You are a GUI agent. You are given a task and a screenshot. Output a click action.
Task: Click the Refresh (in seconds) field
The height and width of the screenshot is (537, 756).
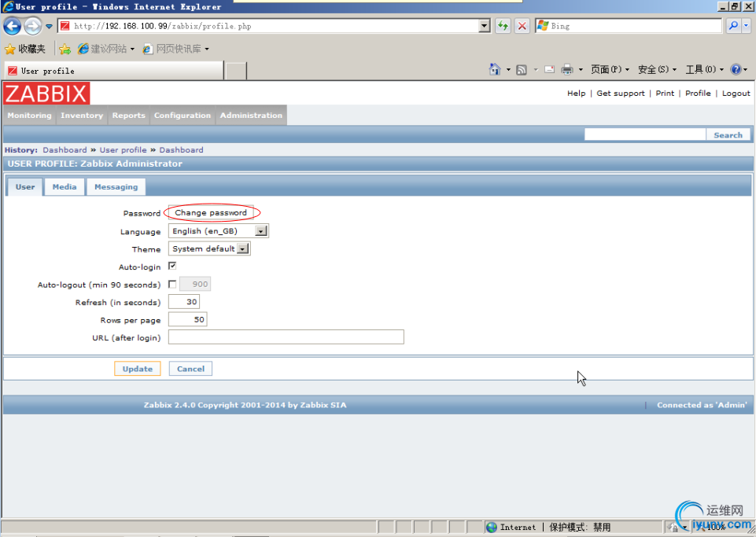(x=184, y=302)
